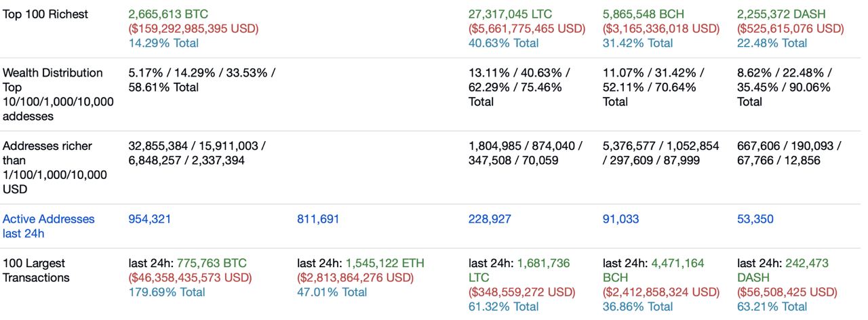The height and width of the screenshot is (320, 868).
Task: Select the 36.86% Total figure
Action: 637,307
